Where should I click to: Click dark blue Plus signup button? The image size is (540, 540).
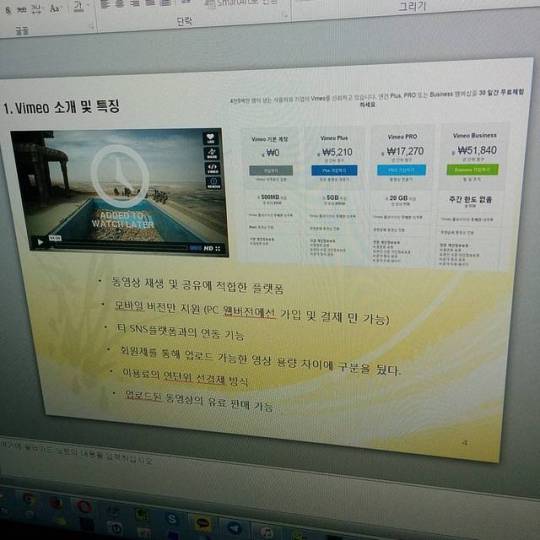(334, 170)
